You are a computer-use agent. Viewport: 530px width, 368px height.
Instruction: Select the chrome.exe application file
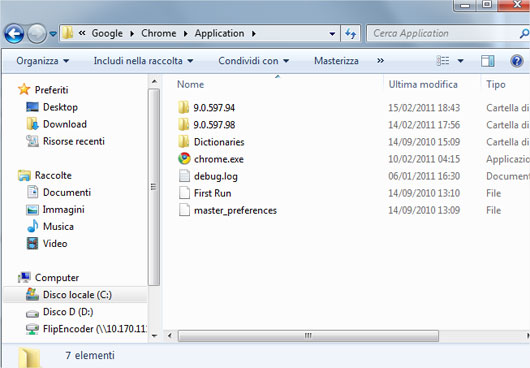211,159
